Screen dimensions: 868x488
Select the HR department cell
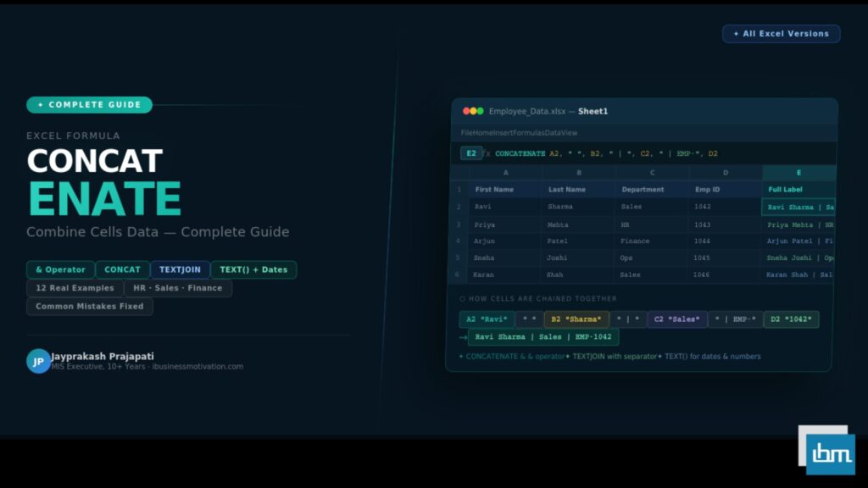click(x=652, y=225)
